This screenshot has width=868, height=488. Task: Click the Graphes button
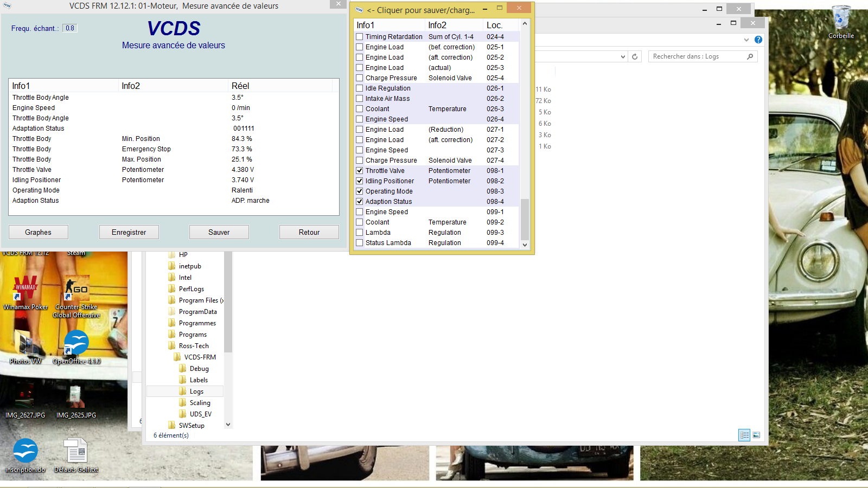[x=39, y=232]
